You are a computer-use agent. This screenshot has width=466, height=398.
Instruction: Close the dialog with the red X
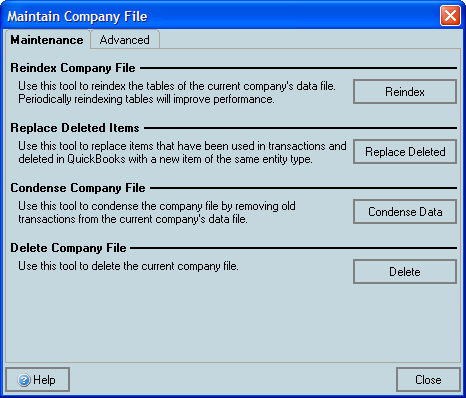pos(450,16)
